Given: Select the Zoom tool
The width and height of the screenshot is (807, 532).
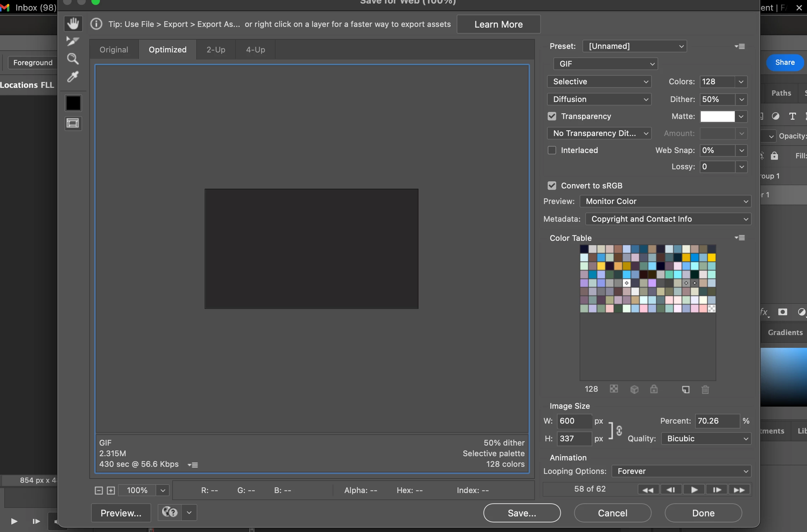Looking at the screenshot, I should (73, 59).
